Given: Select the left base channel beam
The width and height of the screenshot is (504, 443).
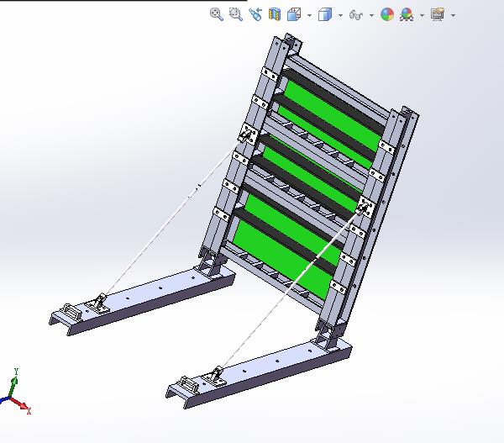Looking at the screenshot, I should (x=144, y=298).
